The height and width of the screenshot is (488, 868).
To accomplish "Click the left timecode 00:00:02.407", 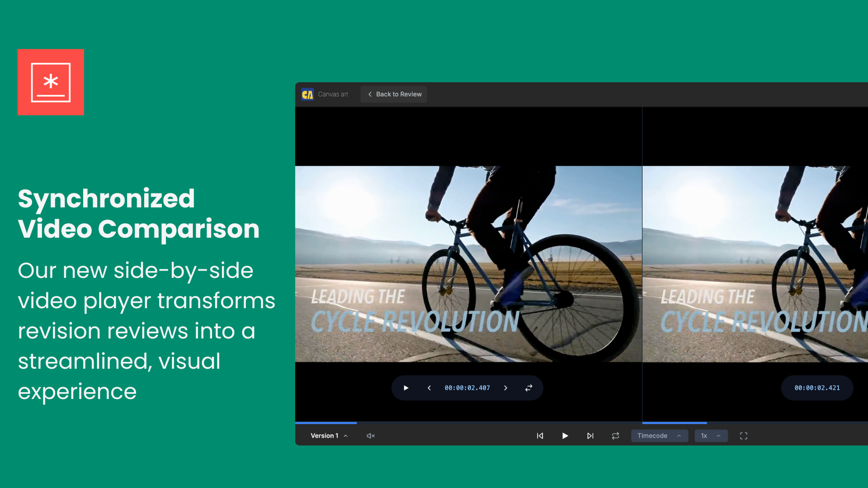I will click(467, 388).
